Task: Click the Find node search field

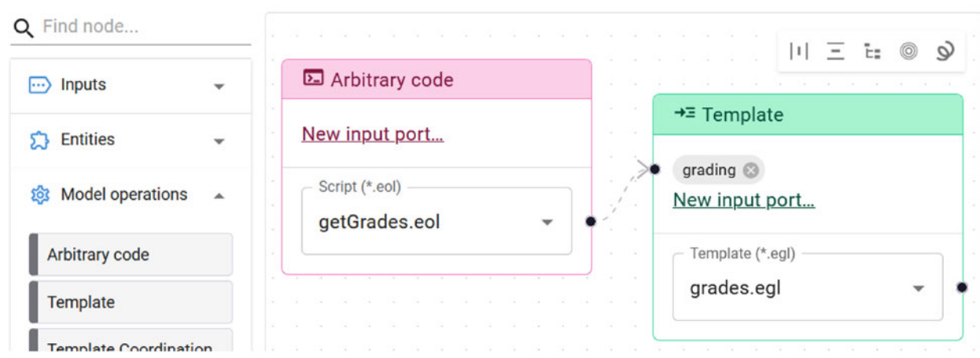Action: click(x=142, y=28)
